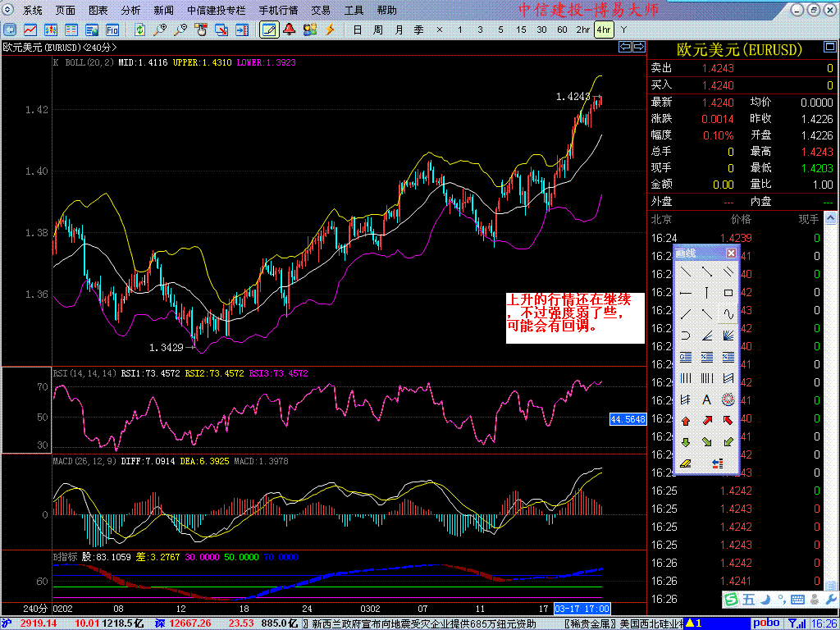The width and height of the screenshot is (840, 630).
Task: Select the text annotation A tool
Action: tap(706, 399)
